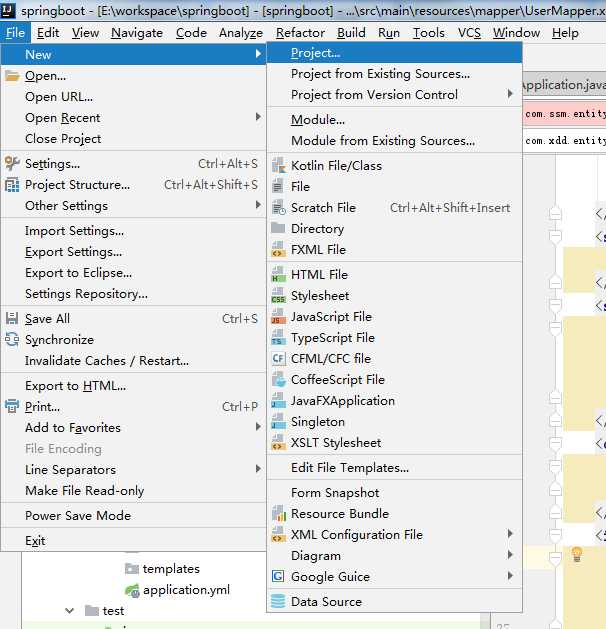606x629 pixels.
Task: Click the Project Structure icon
Action: [12, 185]
